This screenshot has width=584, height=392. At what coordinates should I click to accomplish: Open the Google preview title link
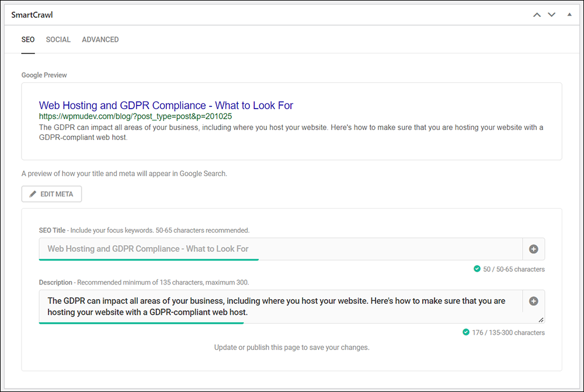(166, 105)
